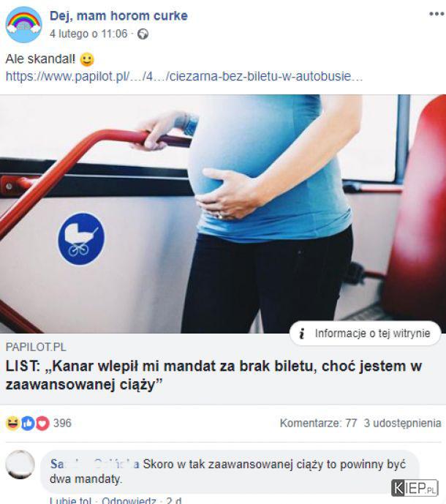Click the laughing Haha reaction icon
Image resolution: width=446 pixels, height=504 pixels.
pos(12,423)
